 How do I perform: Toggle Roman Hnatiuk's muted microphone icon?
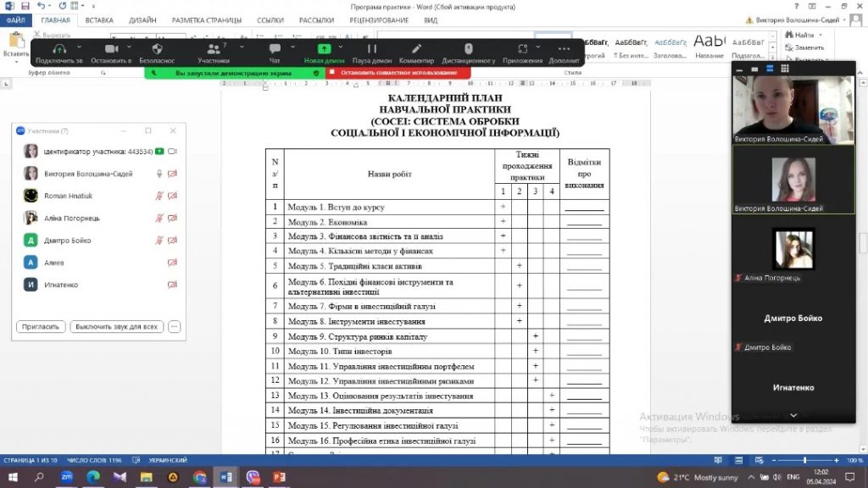click(159, 196)
